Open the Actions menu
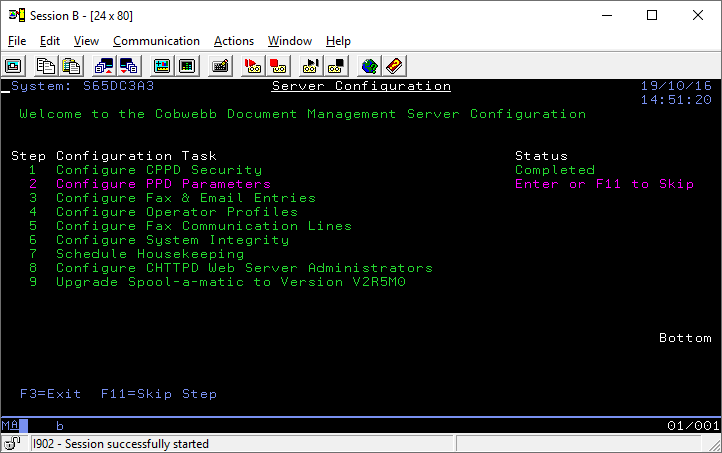This screenshot has height=453, width=722. (234, 41)
